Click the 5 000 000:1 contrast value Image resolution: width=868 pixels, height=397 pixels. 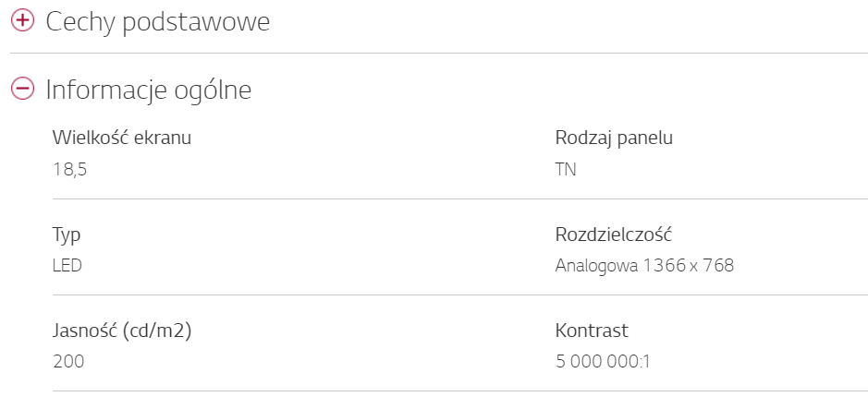coord(603,362)
